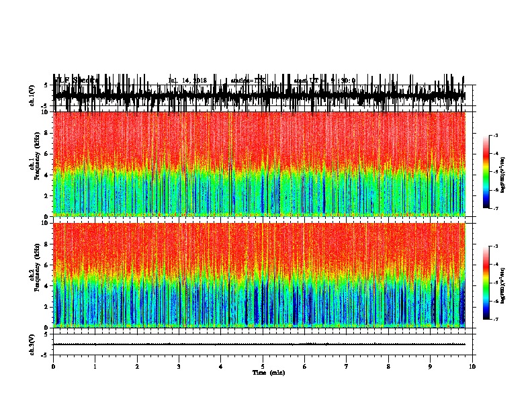
Task: Click the "-7" tick on the ch.1 color bar
Action: click(495, 208)
